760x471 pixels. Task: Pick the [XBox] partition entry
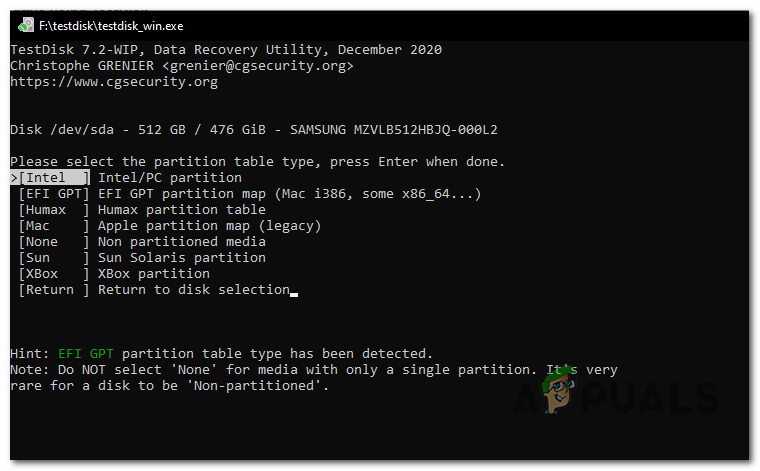coord(53,274)
